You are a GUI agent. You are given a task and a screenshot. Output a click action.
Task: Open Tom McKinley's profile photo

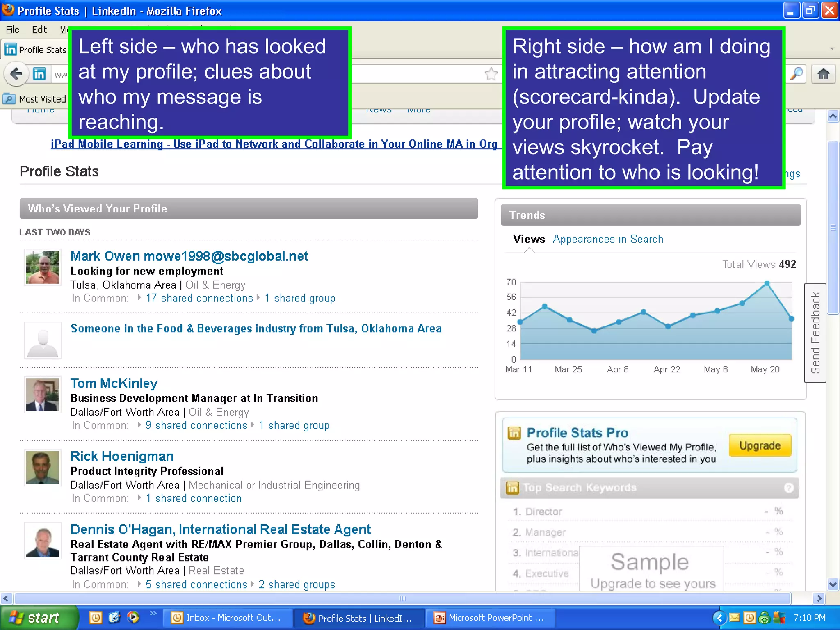43,395
